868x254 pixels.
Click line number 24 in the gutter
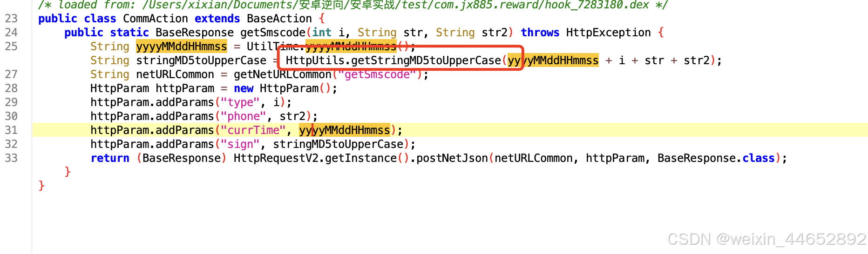[x=11, y=33]
